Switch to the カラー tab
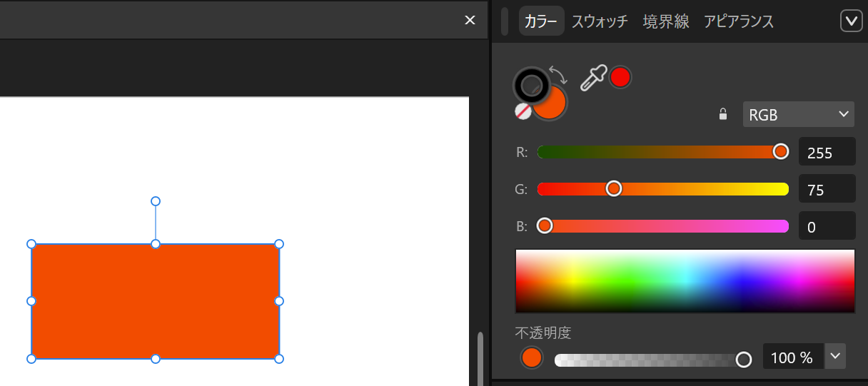 [x=541, y=21]
